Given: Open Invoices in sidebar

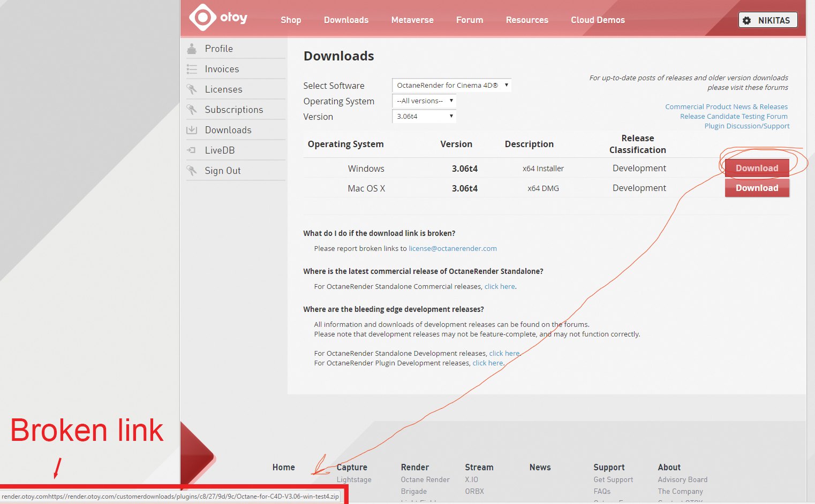Looking at the screenshot, I should (x=222, y=69).
